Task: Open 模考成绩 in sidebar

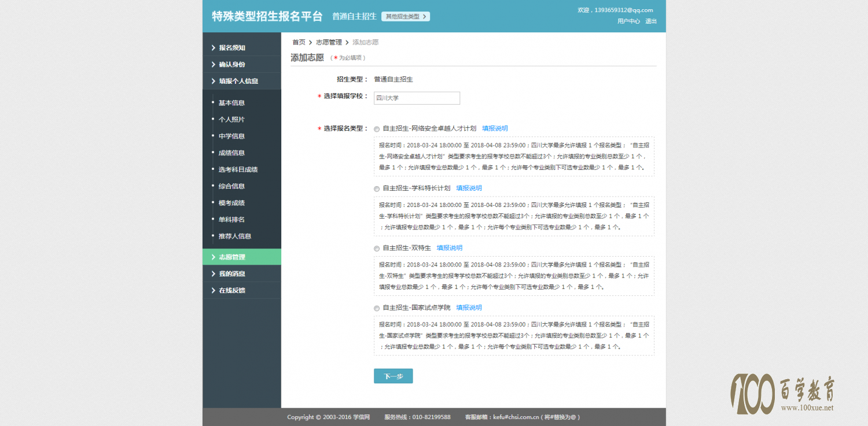Action: pyautogui.click(x=231, y=203)
